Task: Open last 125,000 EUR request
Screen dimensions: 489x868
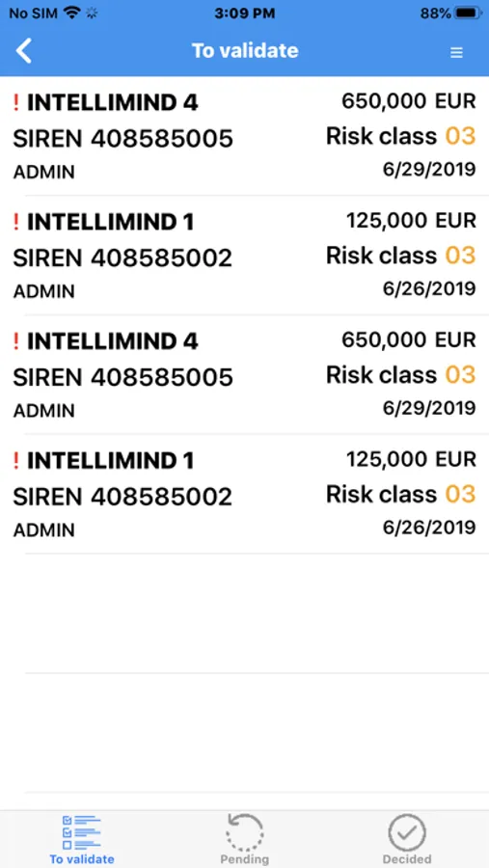Action: 244,495
